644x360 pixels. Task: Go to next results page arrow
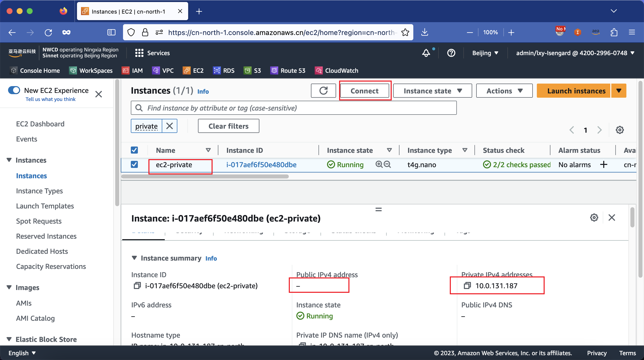(x=599, y=130)
